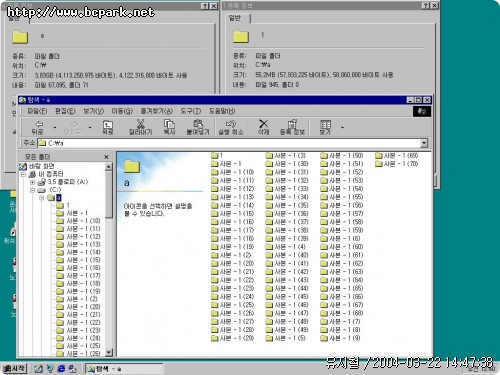Image resolution: width=500 pixels, height=375 pixels.
Task: Select folder '사본 - 1 (29)' in file list
Action: [x=233, y=338]
